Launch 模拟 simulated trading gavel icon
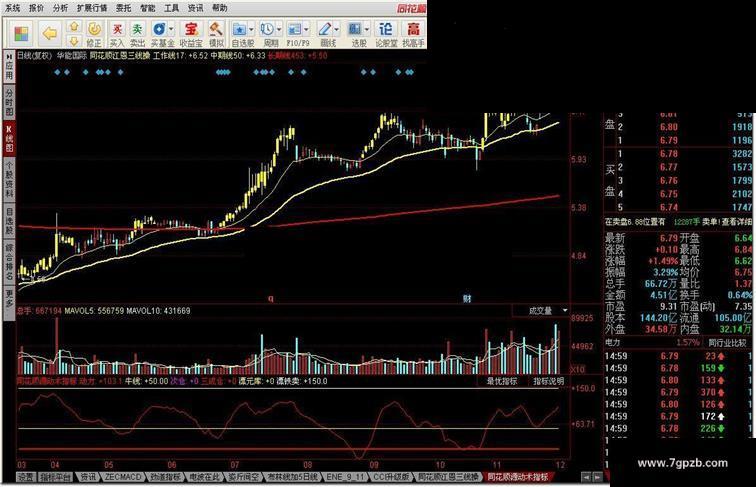Image resolution: width=756 pixels, height=487 pixels. tap(216, 29)
